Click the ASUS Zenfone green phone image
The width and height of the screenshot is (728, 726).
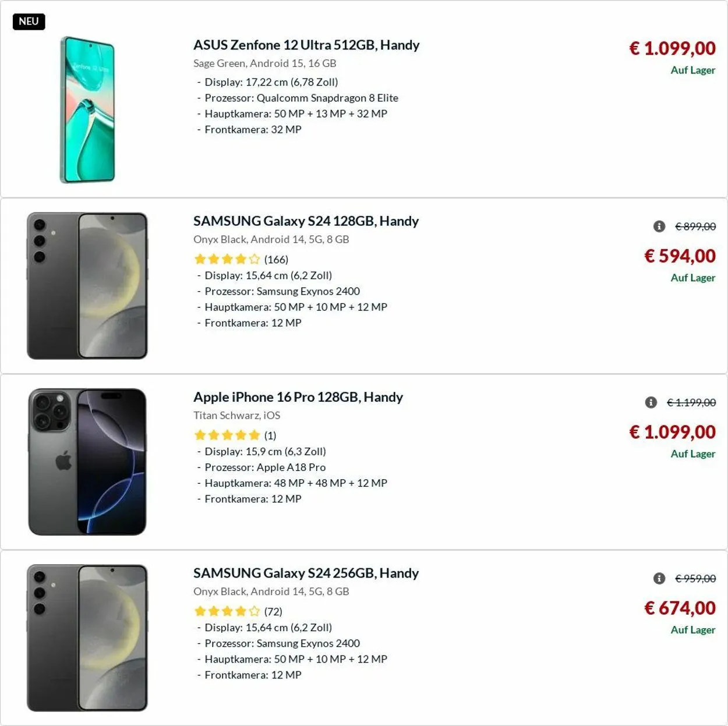pyautogui.click(x=88, y=109)
